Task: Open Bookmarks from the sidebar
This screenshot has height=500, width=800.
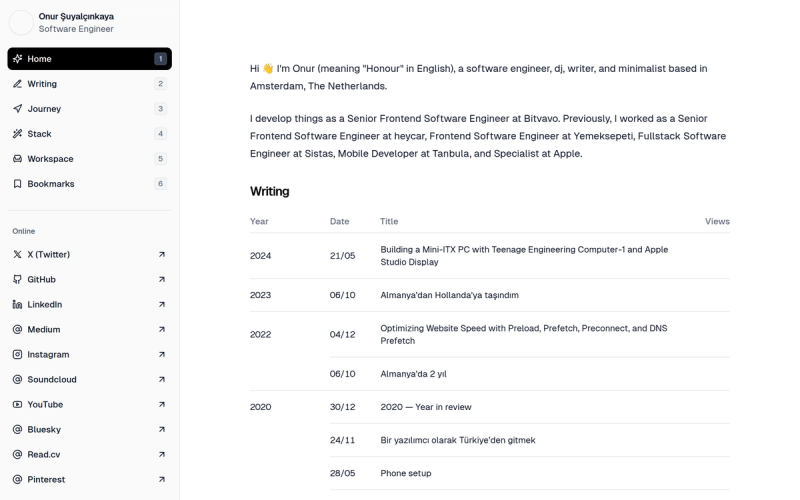Action: point(90,184)
